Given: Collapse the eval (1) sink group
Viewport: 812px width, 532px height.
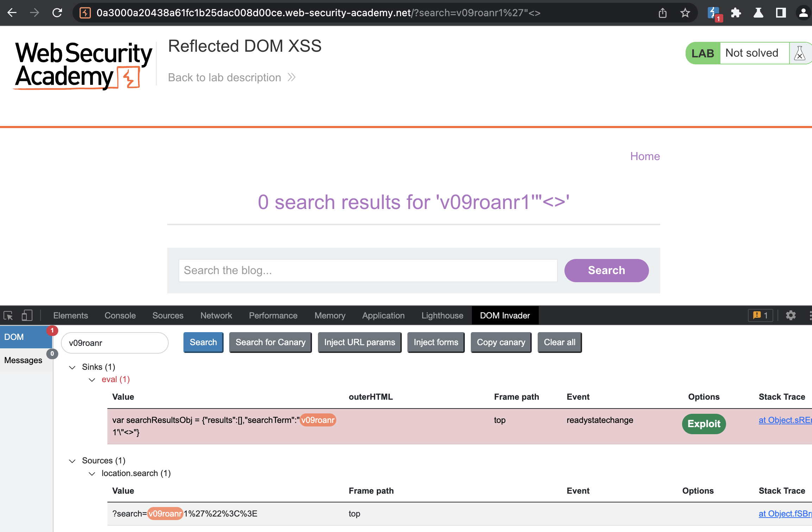Looking at the screenshot, I should [x=92, y=380].
